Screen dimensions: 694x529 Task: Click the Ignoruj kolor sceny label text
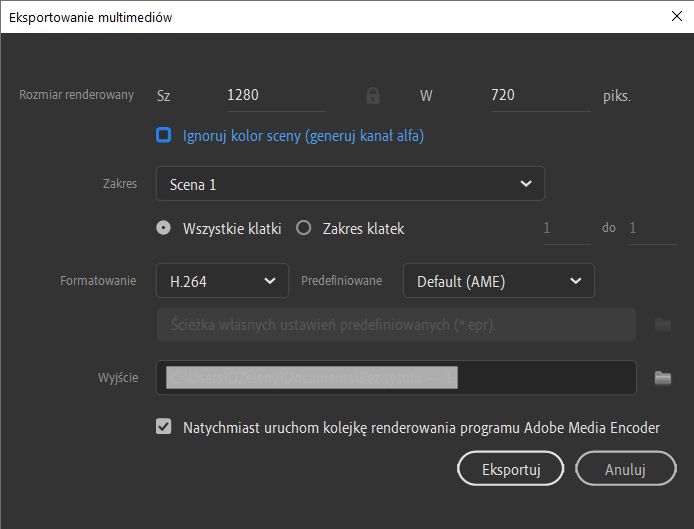tap(303, 135)
